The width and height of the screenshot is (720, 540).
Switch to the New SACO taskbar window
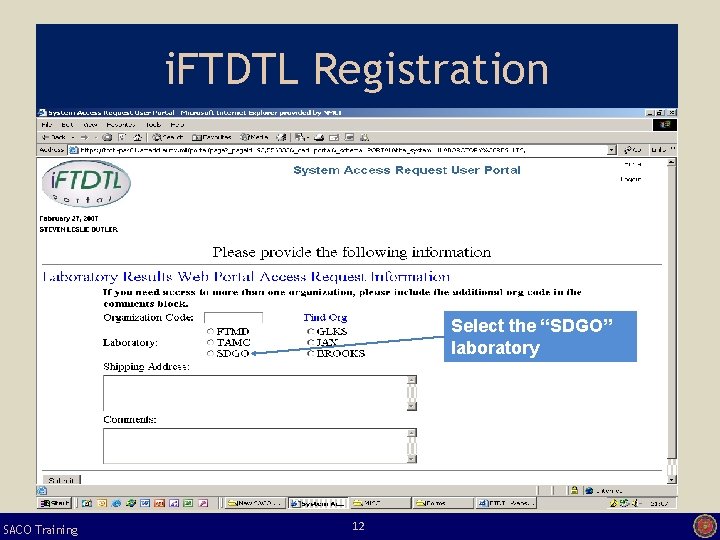(x=255, y=503)
